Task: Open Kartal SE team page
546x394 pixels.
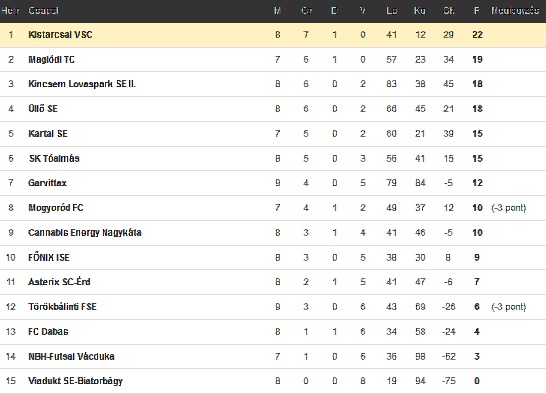Action: [48, 133]
